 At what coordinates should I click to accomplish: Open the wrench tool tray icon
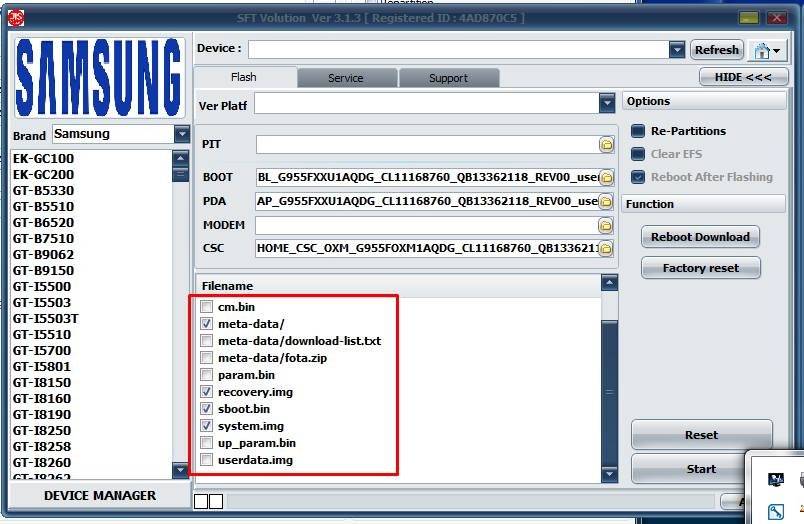pyautogui.click(x=775, y=511)
